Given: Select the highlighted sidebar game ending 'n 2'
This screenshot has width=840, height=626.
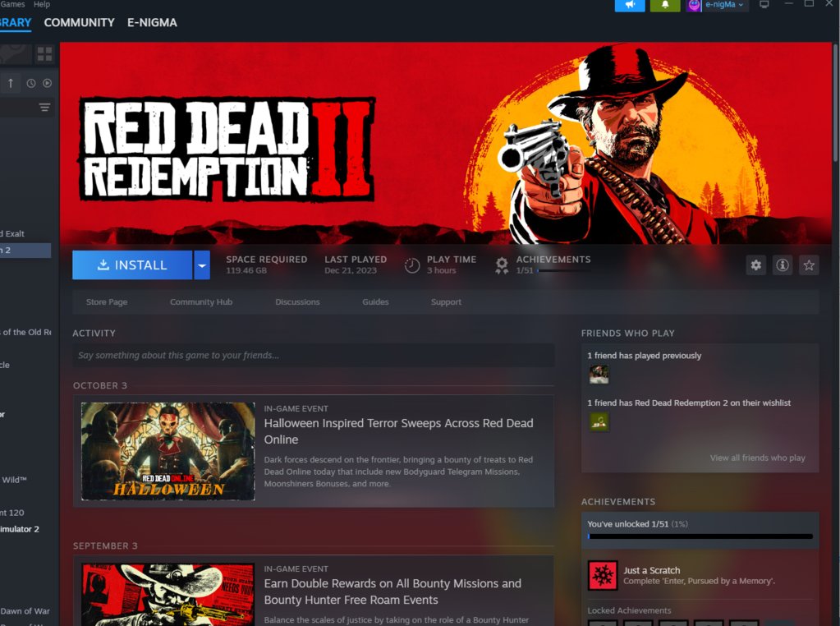Looking at the screenshot, I should coord(25,251).
